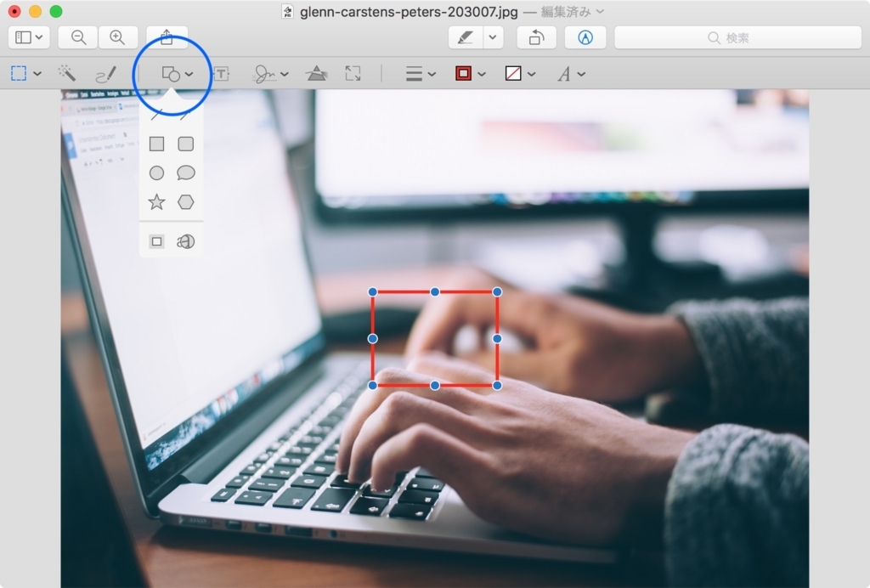
Task: Choose the hexagon polygon shape
Action: 186,202
